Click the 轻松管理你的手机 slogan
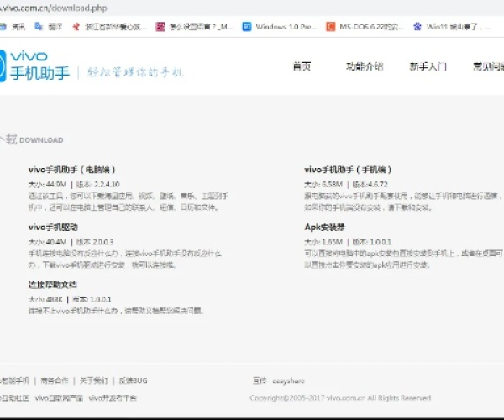The height and width of the screenshot is (420, 504). 135,72
